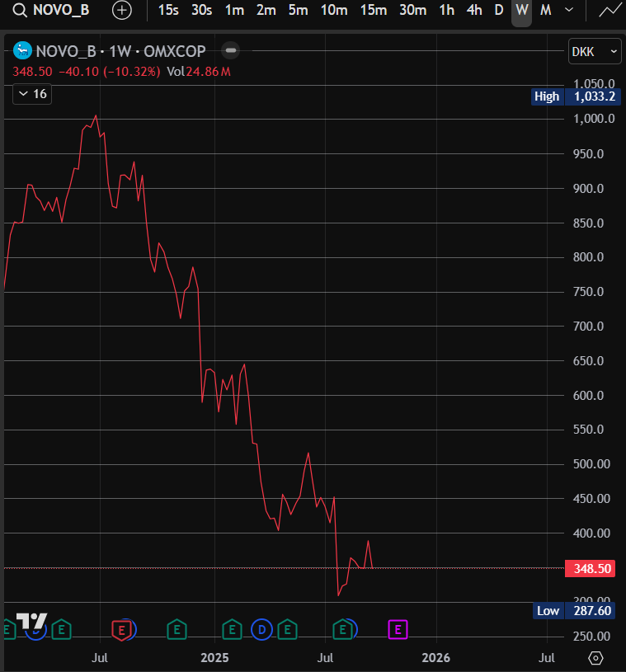Image resolution: width=626 pixels, height=672 pixels.
Task: Open the DKK currency dropdown
Action: 595,51
